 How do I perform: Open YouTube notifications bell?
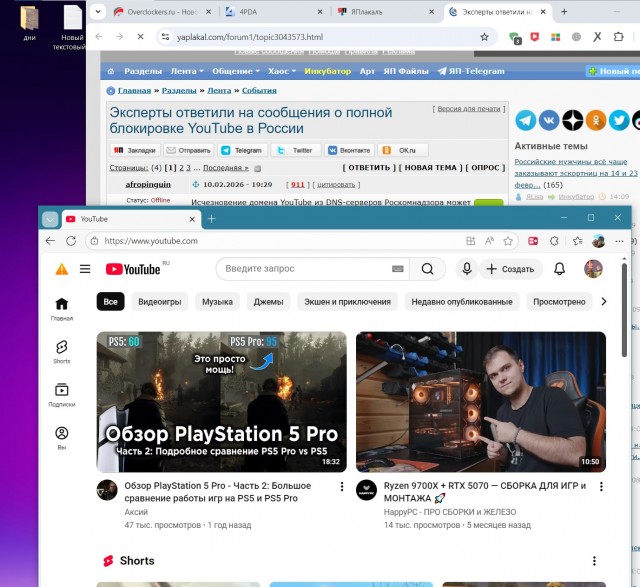(560, 269)
